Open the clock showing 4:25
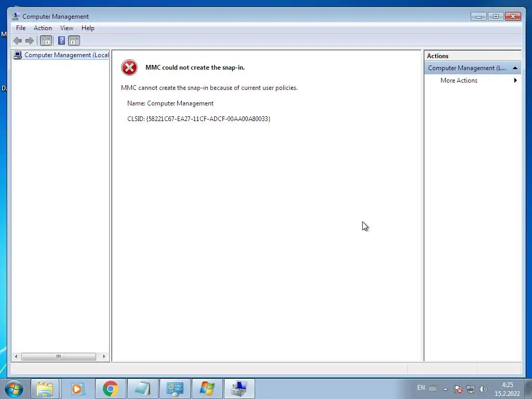 point(507,389)
